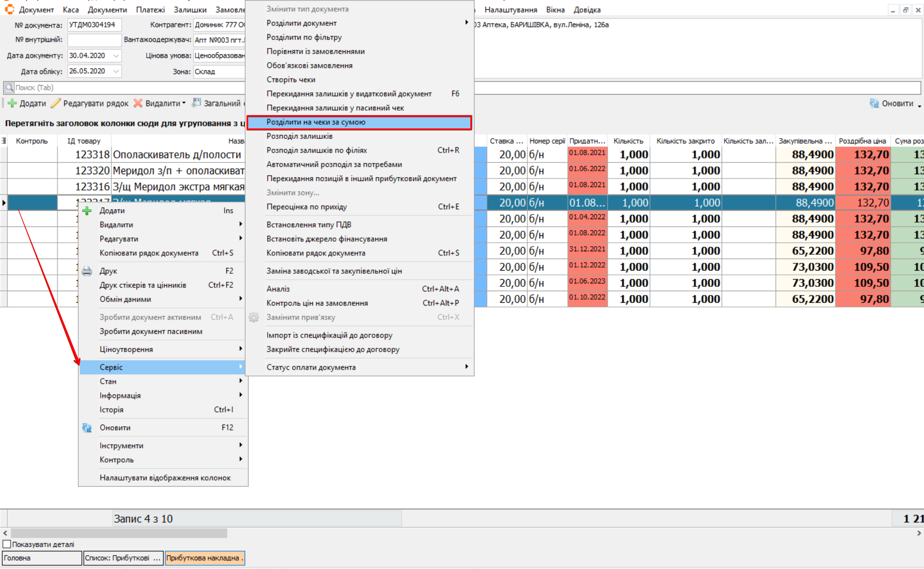Click the search magnifier icon

9,88
